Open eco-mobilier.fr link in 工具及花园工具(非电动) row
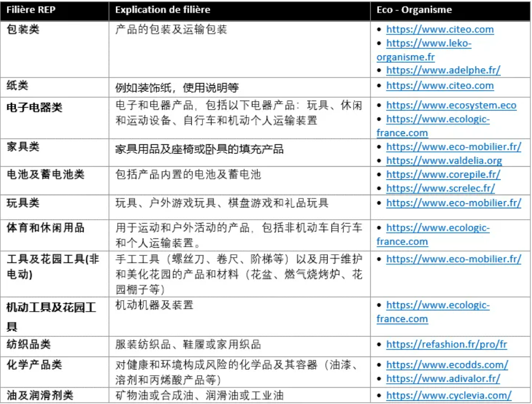Screen dimensions: 532x404 453,259
